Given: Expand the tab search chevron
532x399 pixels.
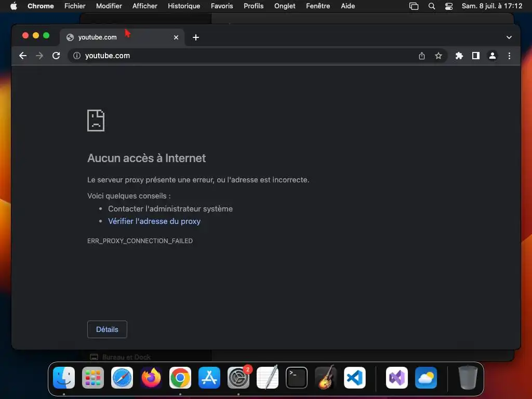Looking at the screenshot, I should coord(509,37).
